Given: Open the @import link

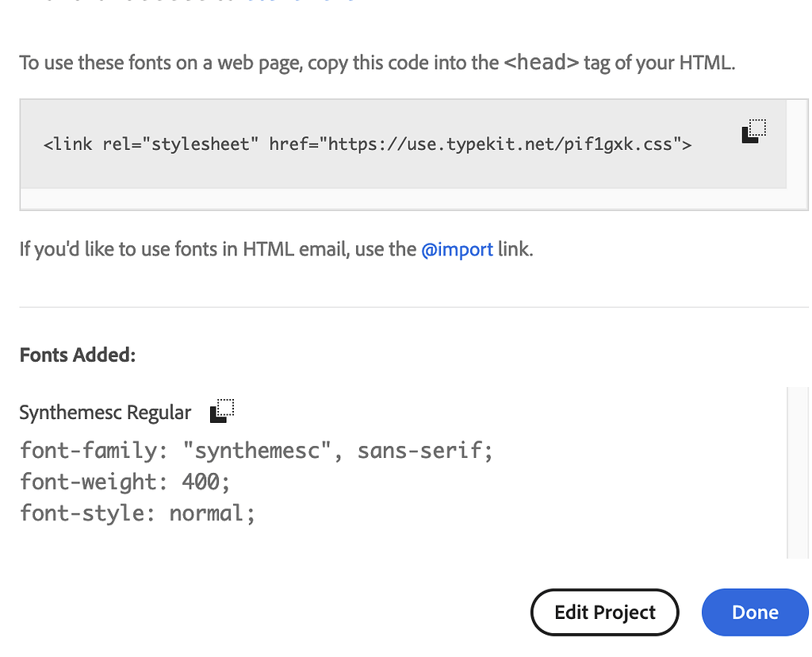Looking at the screenshot, I should point(457,249).
